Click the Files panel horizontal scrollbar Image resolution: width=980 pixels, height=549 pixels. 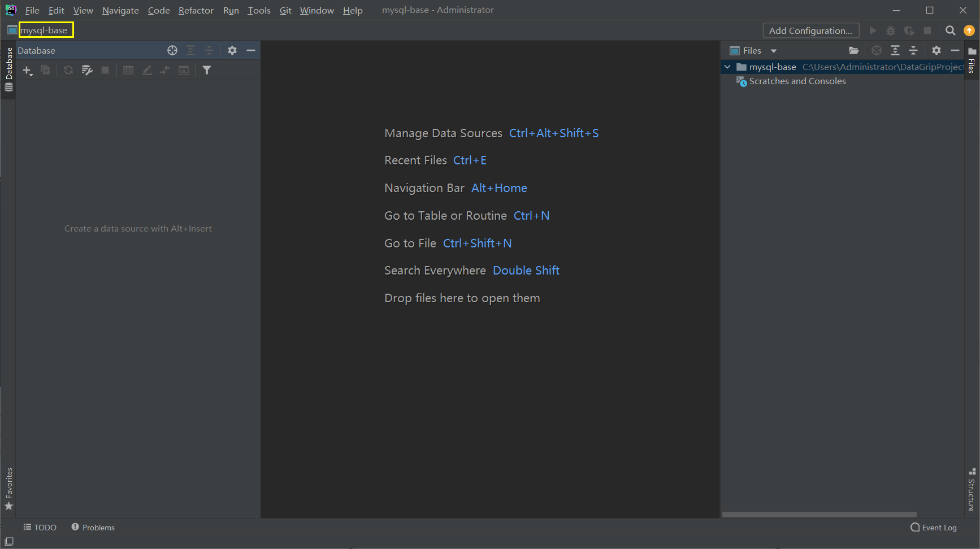tap(819, 515)
